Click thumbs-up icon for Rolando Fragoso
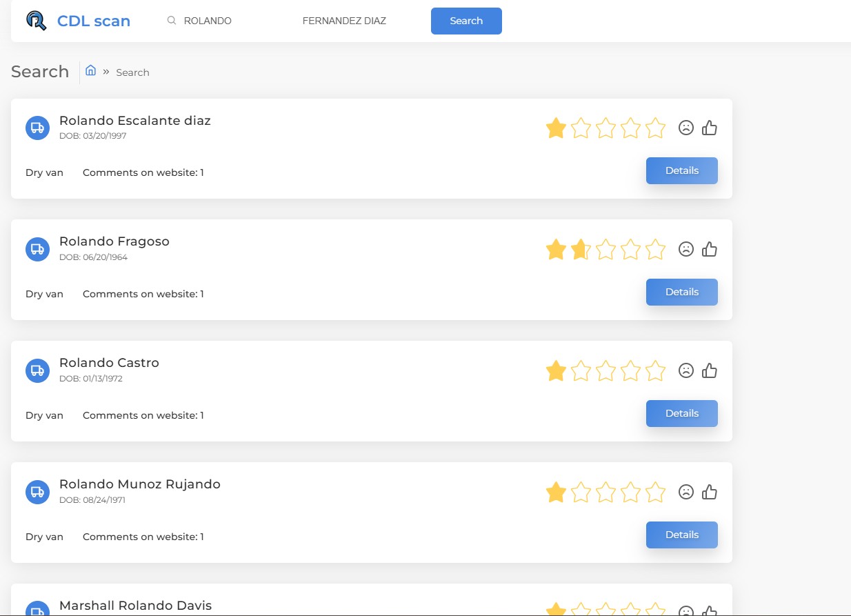Viewport: 851px width, 616px height. tap(710, 249)
